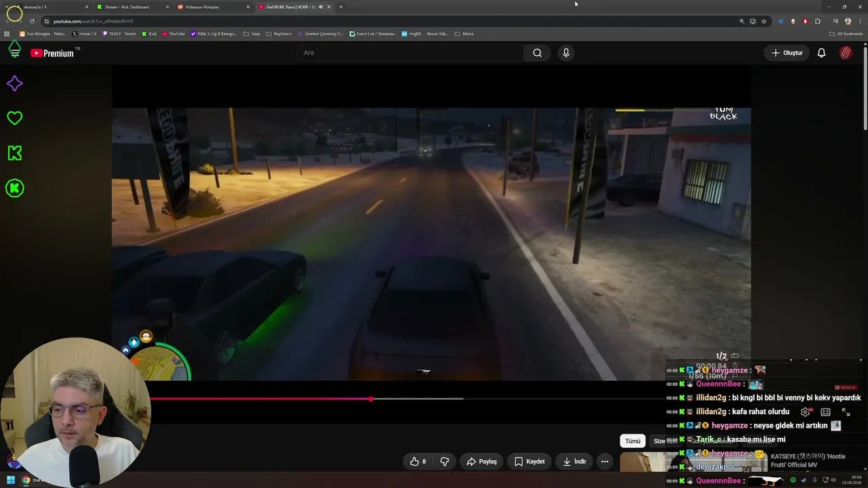Open the Son Mesajlar bookmark
868x488 pixels.
pos(43,34)
